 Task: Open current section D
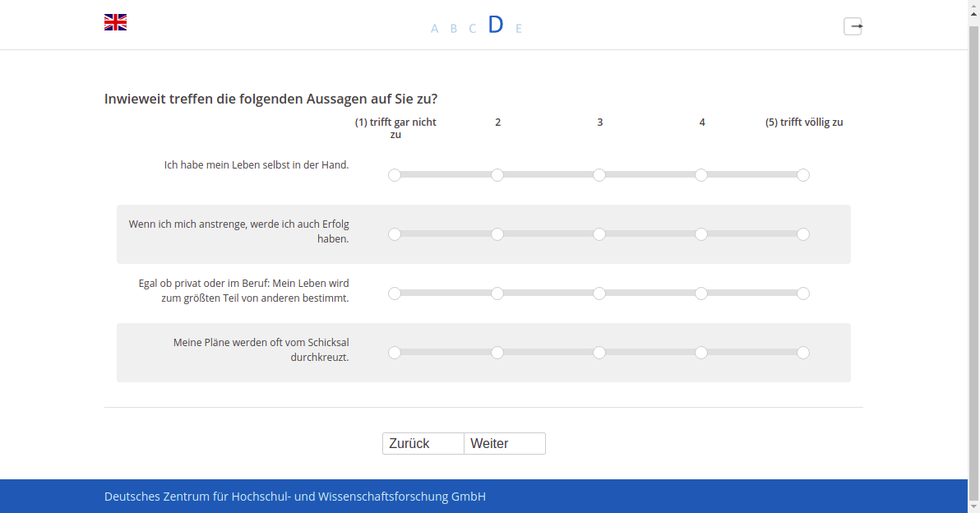[x=496, y=25]
